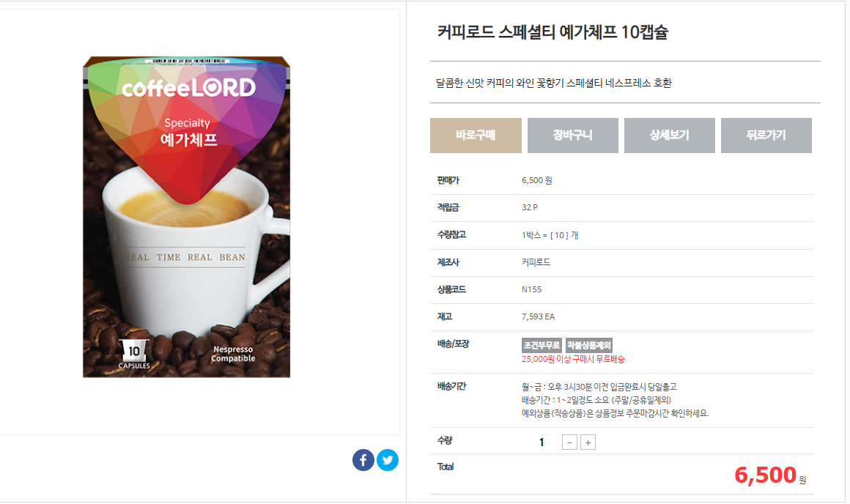
Task: Click the 조건부무료 shipping badge
Action: 542,345
